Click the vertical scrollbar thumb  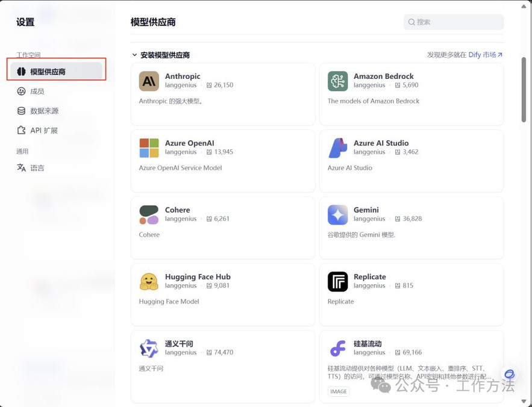pos(524,90)
